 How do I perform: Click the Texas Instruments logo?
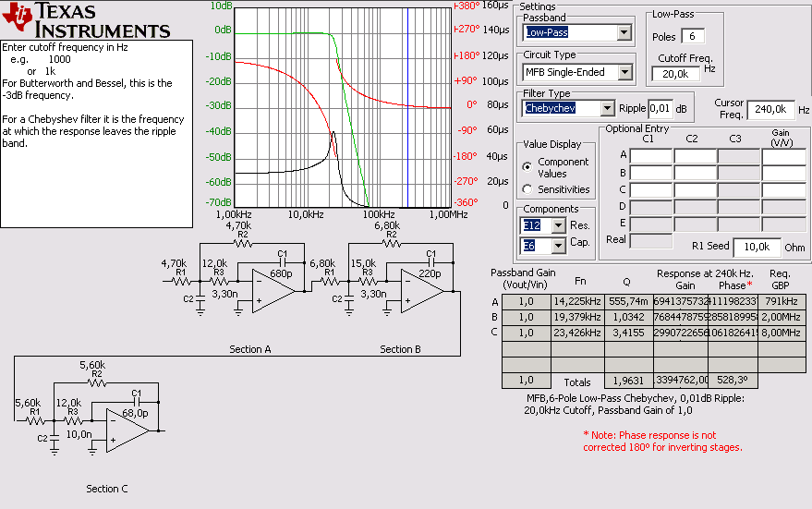tap(86, 19)
